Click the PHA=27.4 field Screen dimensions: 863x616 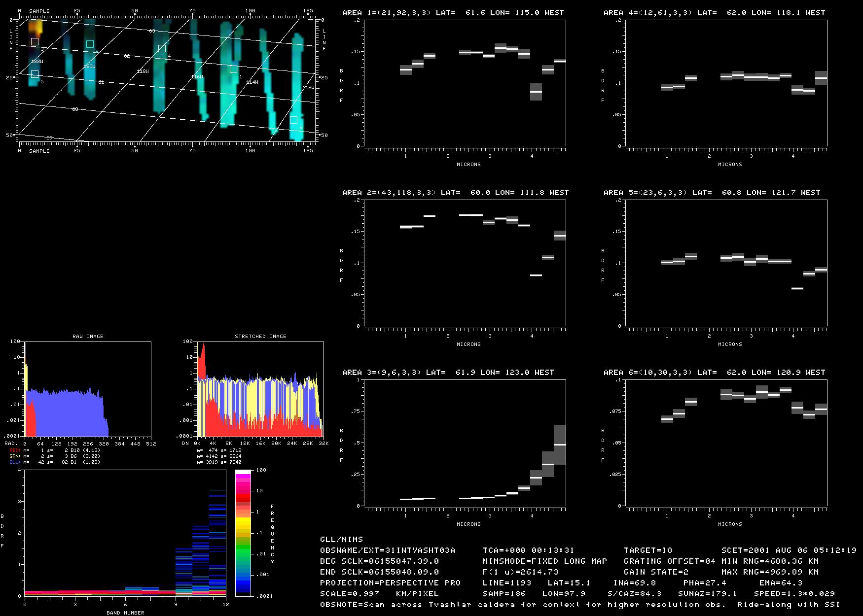[705, 583]
